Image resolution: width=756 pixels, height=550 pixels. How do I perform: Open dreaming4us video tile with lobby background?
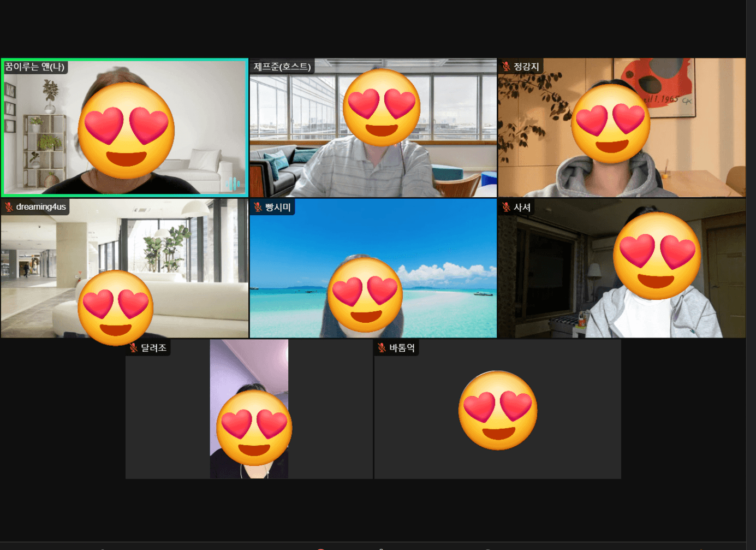[124, 268]
